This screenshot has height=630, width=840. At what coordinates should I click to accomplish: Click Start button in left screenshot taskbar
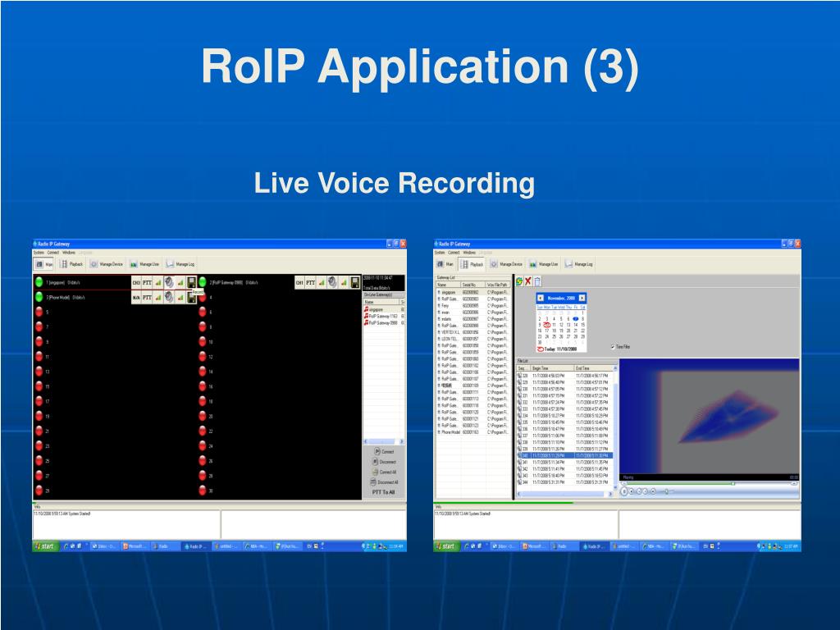coord(44,546)
